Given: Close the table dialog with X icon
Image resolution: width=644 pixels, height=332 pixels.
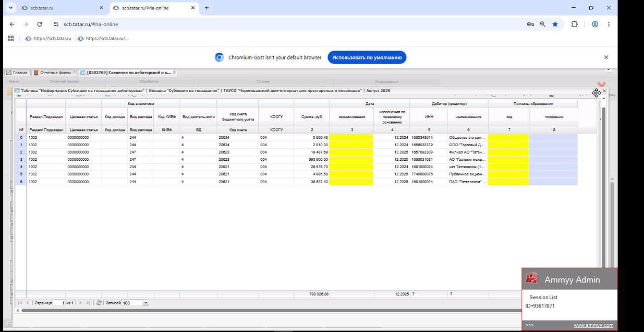Looking at the screenshot, I should [x=604, y=91].
